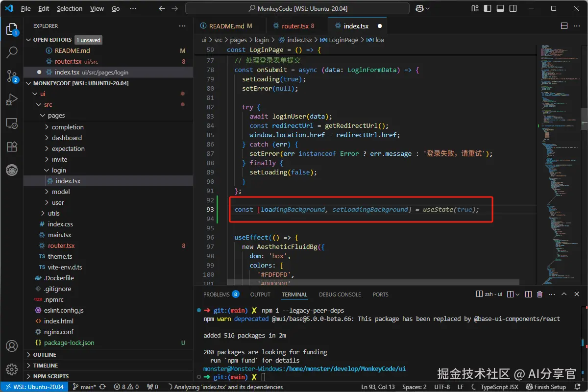Click the Go Forward arrow

pyautogui.click(x=175, y=8)
